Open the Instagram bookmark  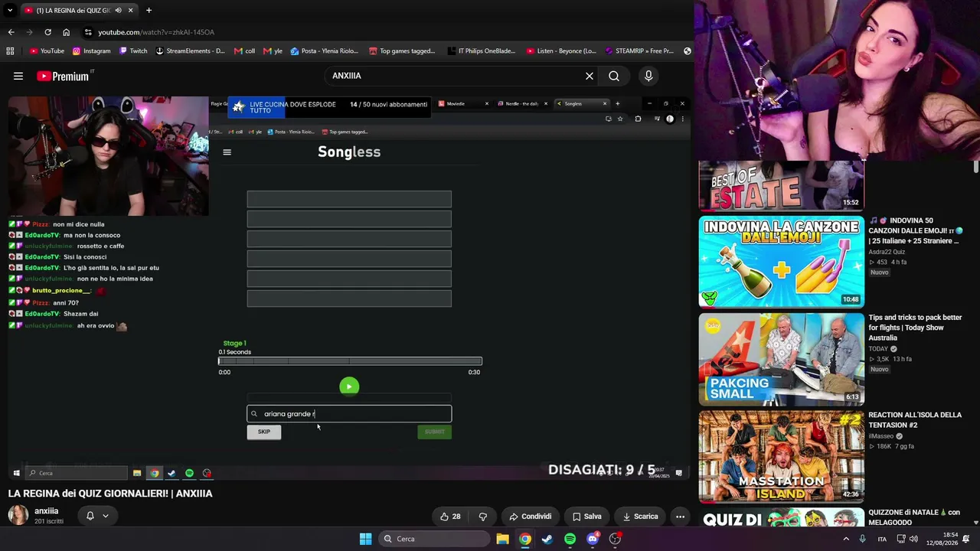[91, 51]
